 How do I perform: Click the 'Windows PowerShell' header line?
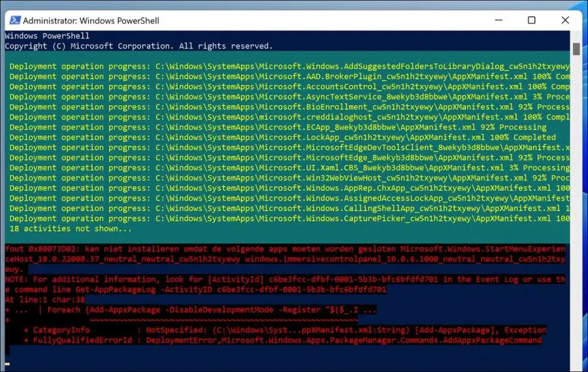point(47,36)
